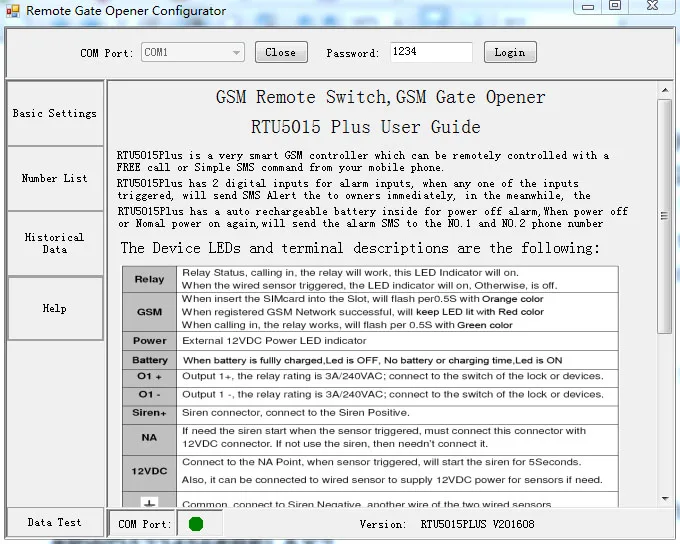The image size is (680, 544).
Task: Click the Remote Gate Opener Configurator app icon
Action: [13, 11]
